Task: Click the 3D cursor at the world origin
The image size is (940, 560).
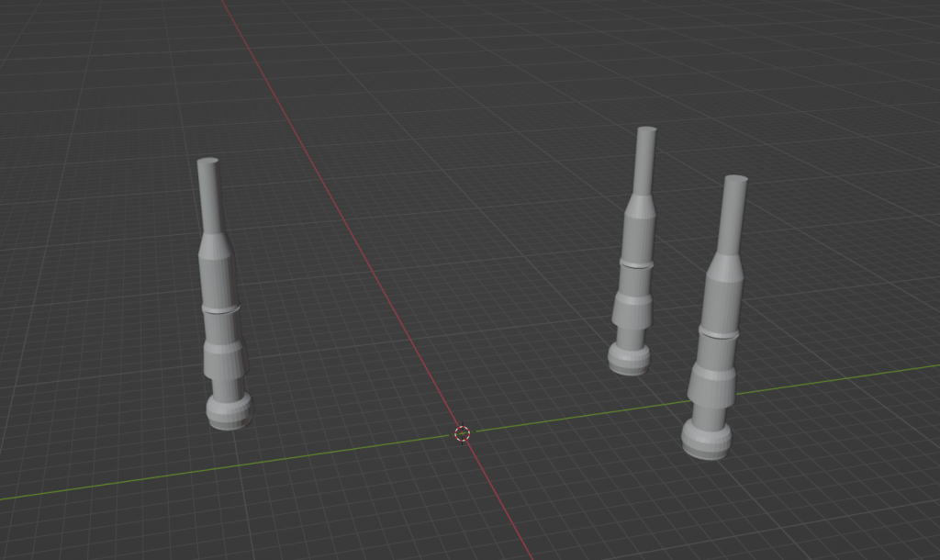Action: [x=462, y=433]
